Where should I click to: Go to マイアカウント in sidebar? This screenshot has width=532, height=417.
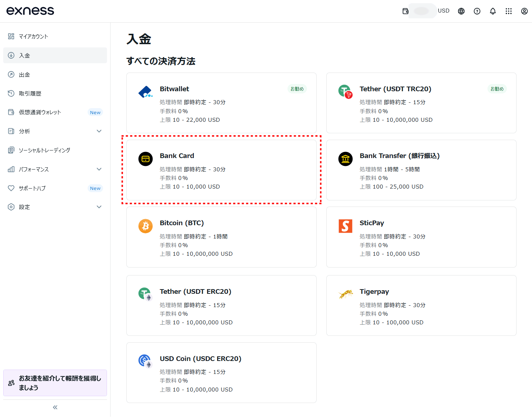point(55,36)
